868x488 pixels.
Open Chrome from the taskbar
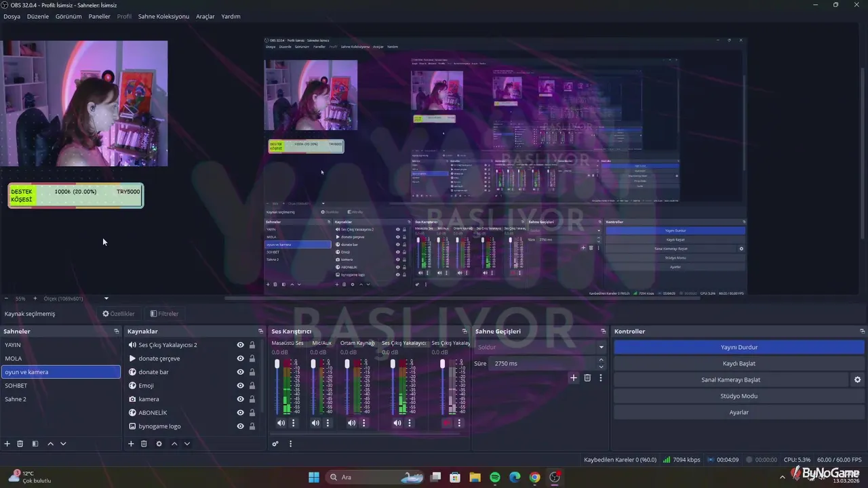pyautogui.click(x=534, y=477)
